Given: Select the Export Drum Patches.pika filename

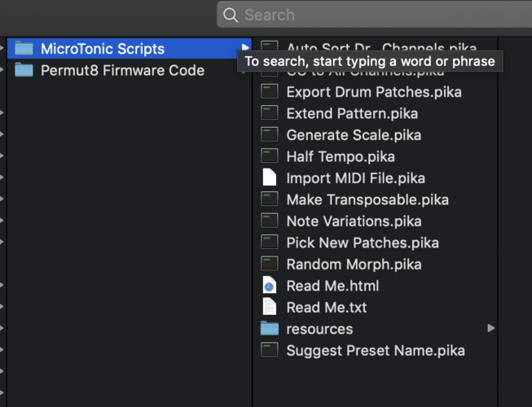Looking at the screenshot, I should point(374,92).
